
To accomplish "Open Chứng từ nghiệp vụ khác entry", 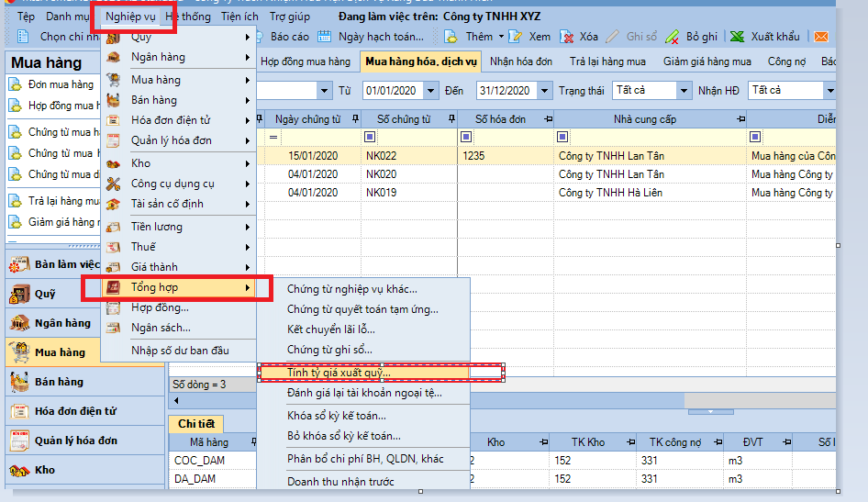I will tap(352, 289).
